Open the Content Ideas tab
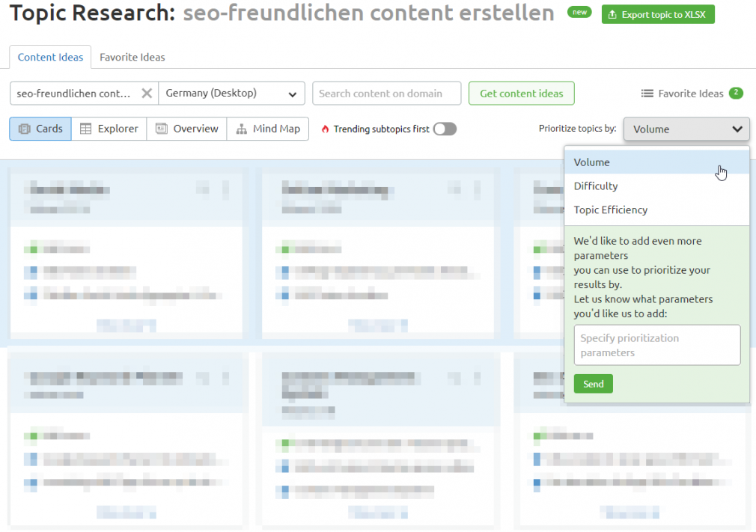Viewport: 756px width, 532px height. point(50,57)
